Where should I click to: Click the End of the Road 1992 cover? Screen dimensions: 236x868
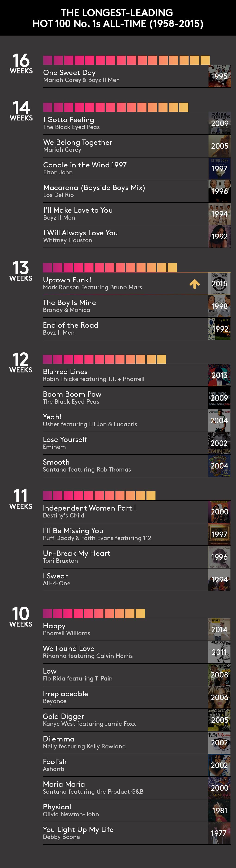(x=219, y=329)
